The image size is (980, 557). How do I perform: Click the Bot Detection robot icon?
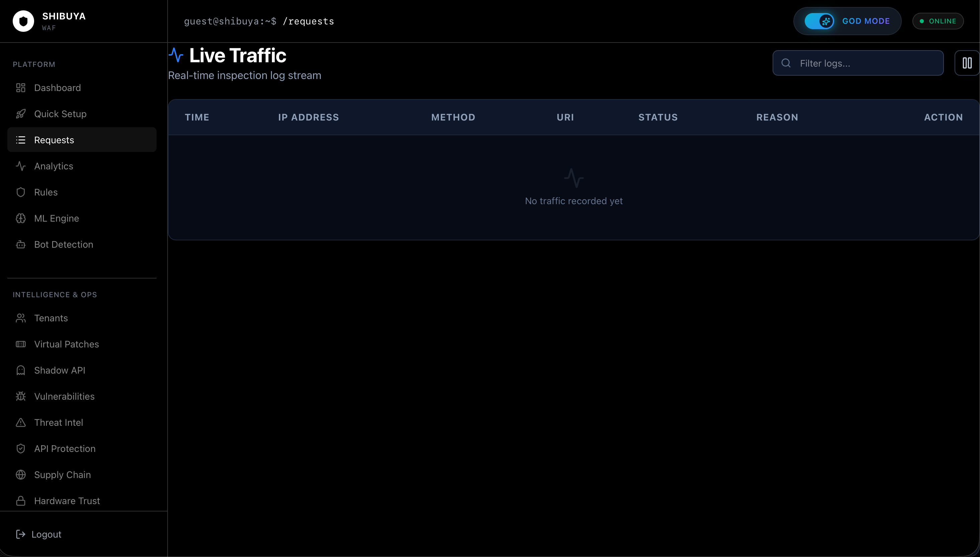click(x=21, y=244)
